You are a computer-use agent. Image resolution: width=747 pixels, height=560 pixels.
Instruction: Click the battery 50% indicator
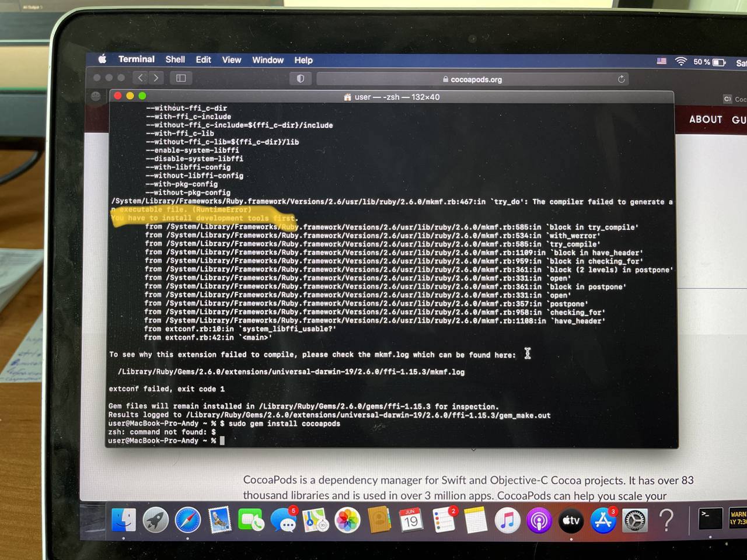(x=710, y=62)
